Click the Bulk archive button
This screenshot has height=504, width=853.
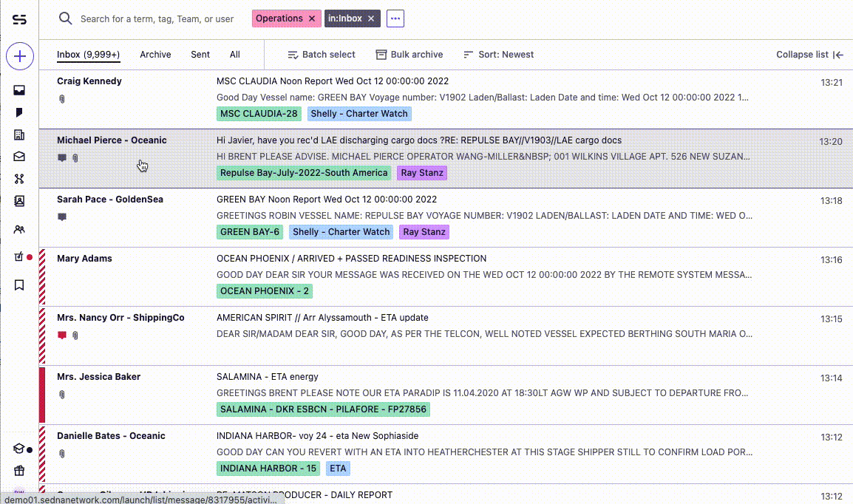pyautogui.click(x=409, y=55)
